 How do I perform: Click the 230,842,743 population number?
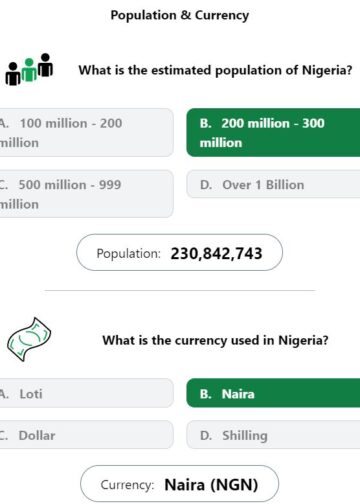(x=216, y=253)
